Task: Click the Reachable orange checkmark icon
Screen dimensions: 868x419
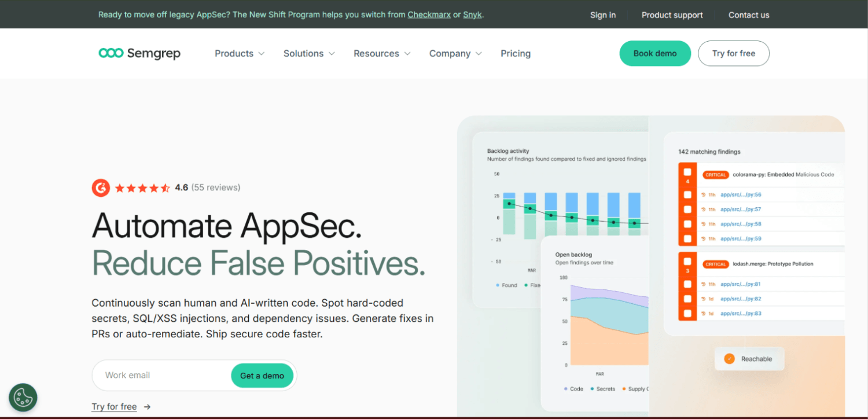Action: pyautogui.click(x=729, y=359)
